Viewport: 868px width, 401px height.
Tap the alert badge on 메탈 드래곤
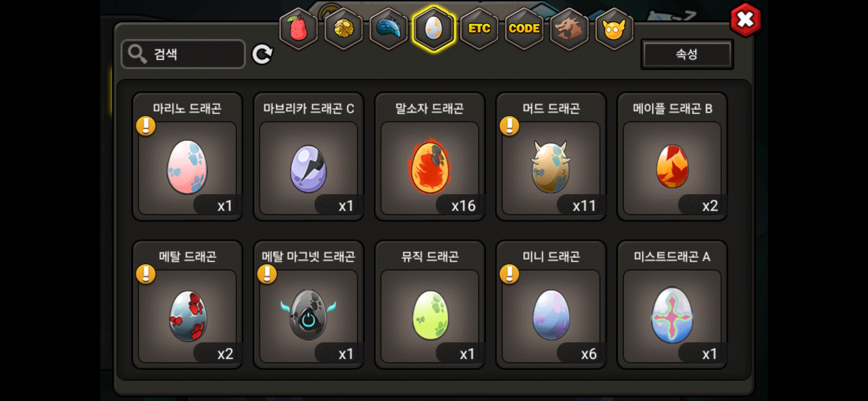pos(146,274)
